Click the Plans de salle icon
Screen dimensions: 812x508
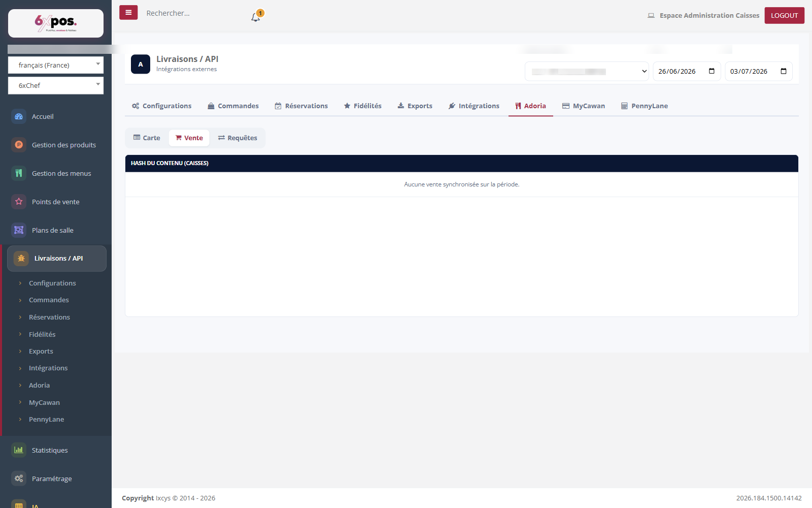(x=19, y=230)
